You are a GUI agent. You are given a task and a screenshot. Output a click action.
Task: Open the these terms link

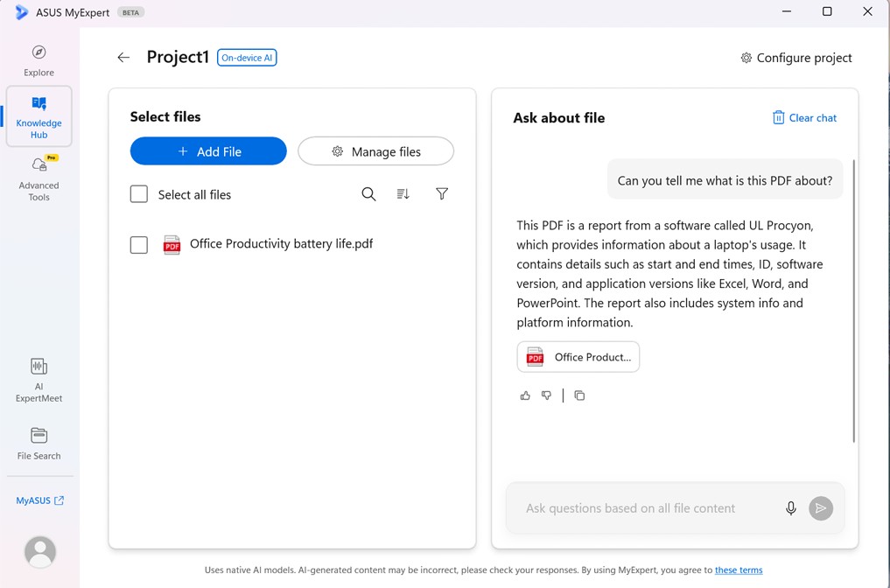coord(739,570)
